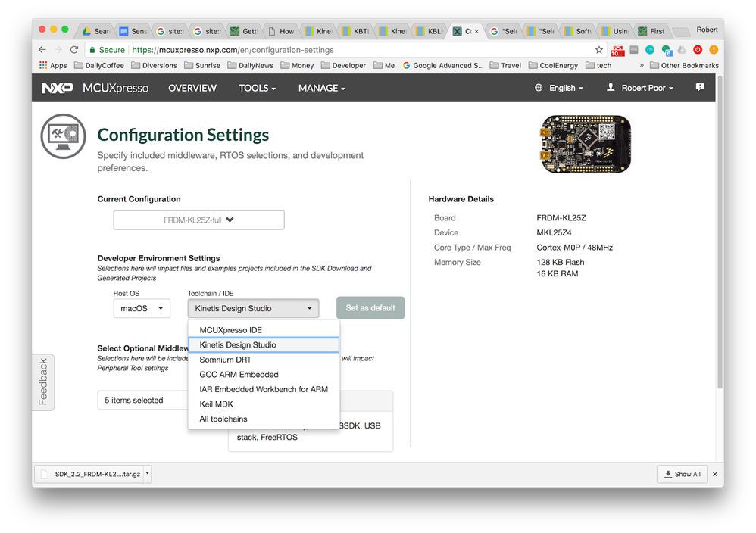Image resolution: width=756 pixels, height=533 pixels.
Task: Open the Apps grid icon in bookmarks bar
Action: click(x=43, y=66)
